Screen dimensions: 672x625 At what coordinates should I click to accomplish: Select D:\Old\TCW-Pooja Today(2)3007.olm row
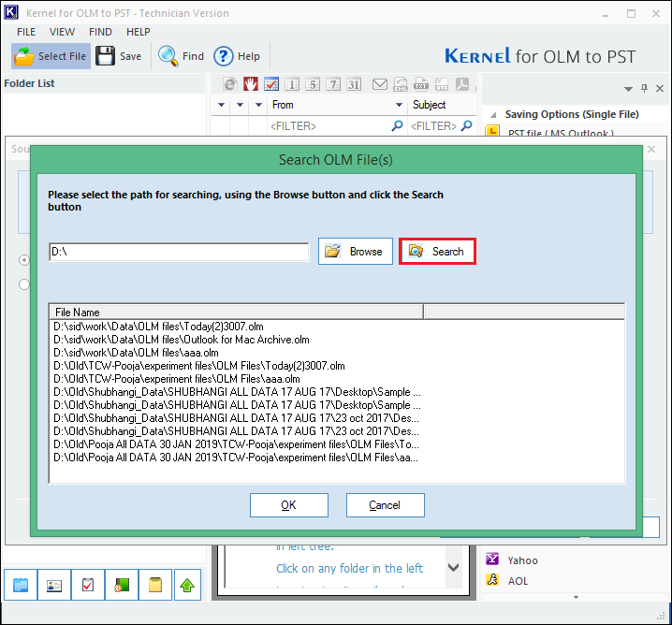pos(199,366)
